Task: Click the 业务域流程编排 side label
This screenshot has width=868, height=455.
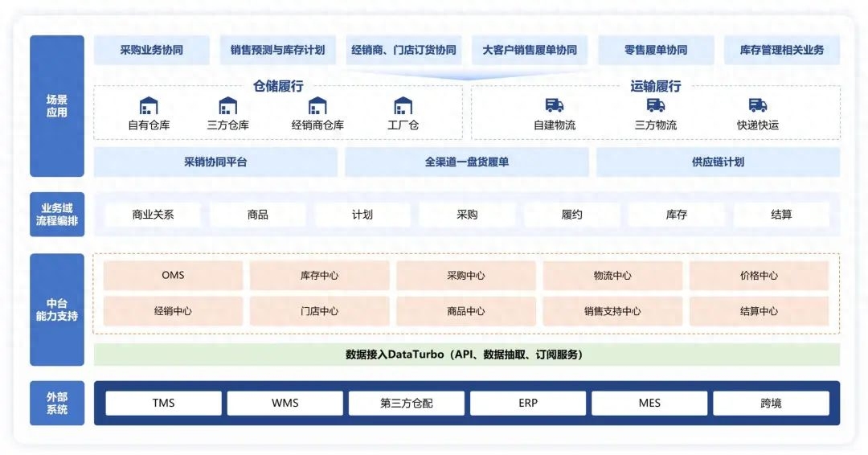Action: (x=57, y=214)
